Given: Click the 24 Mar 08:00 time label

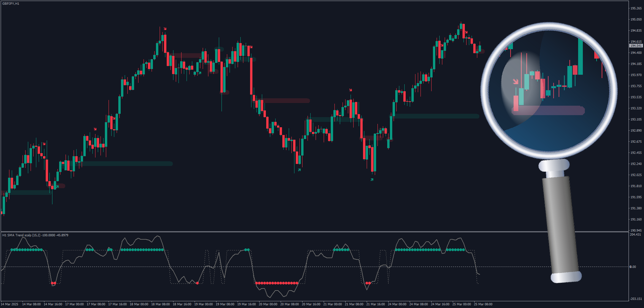Looking at the screenshot, I should point(419,304).
